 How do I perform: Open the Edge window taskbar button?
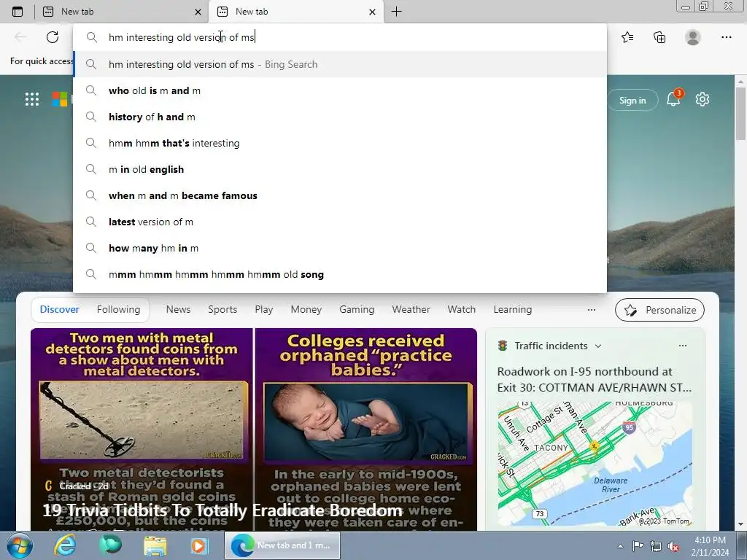pos(282,545)
